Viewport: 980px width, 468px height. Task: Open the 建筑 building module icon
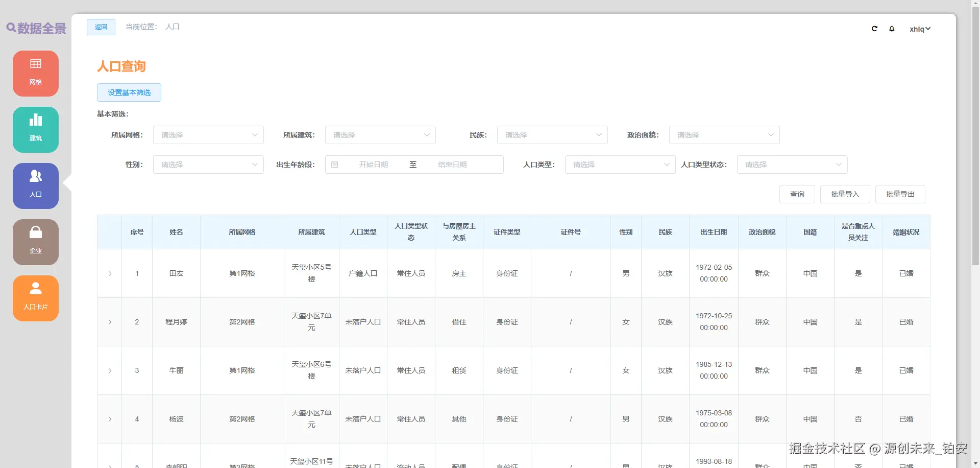point(36,130)
